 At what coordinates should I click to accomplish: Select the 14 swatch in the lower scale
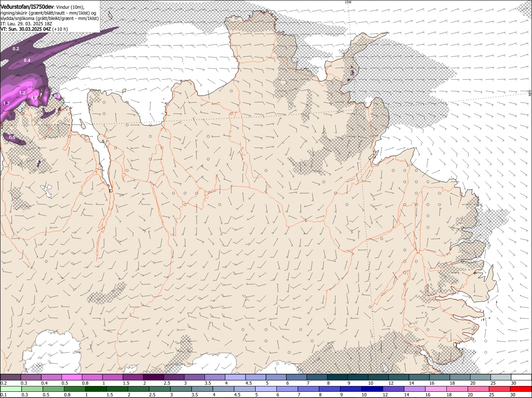[x=415, y=389]
